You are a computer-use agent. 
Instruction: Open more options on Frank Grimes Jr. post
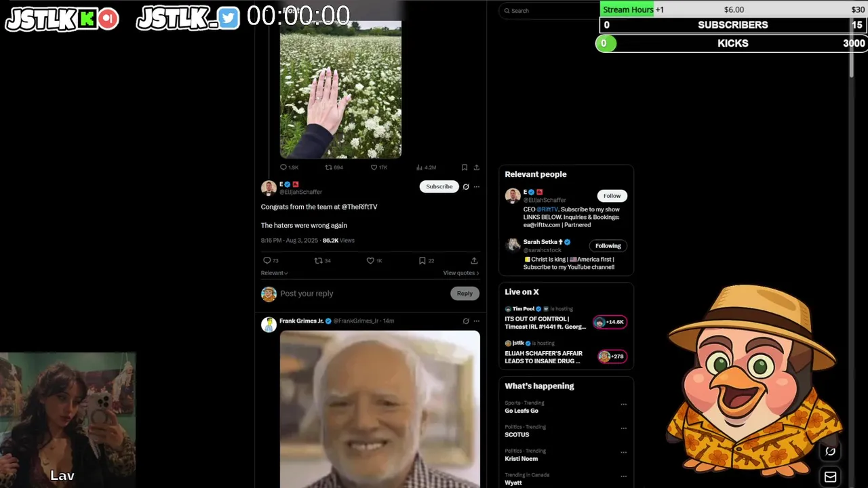coord(477,321)
